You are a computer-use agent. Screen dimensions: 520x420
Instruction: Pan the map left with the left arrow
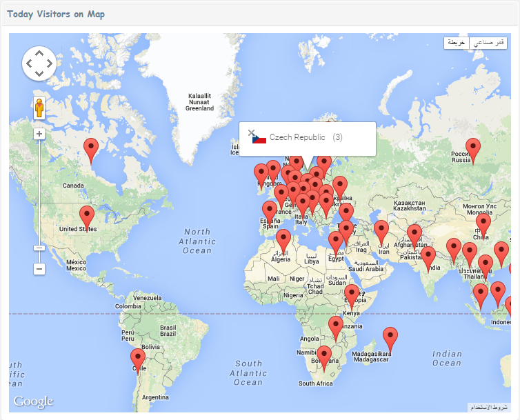click(x=29, y=63)
